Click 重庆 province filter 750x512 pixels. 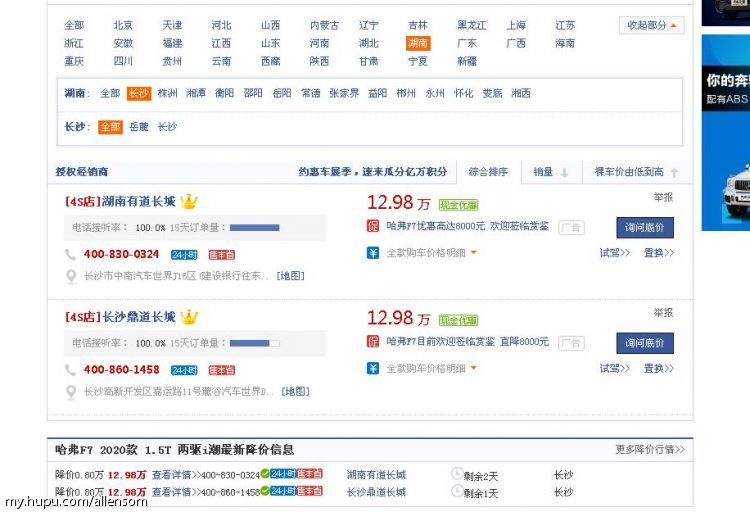(x=74, y=61)
